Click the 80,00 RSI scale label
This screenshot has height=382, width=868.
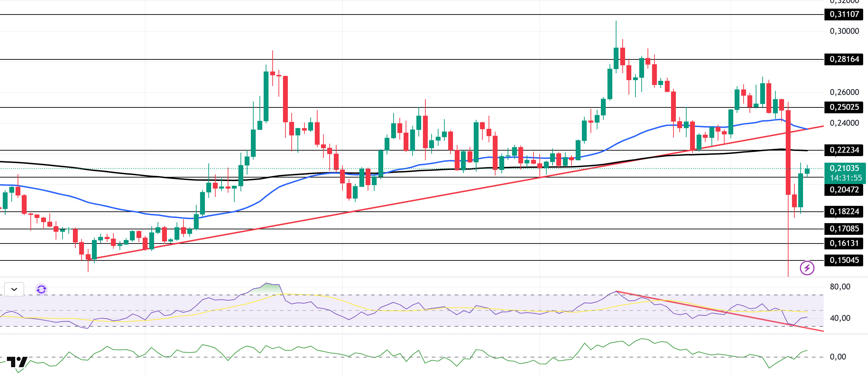[840, 287]
